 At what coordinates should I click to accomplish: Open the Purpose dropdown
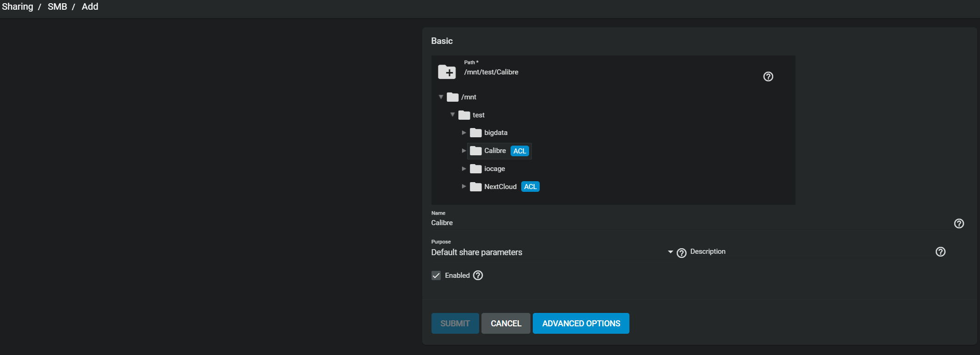pos(552,252)
